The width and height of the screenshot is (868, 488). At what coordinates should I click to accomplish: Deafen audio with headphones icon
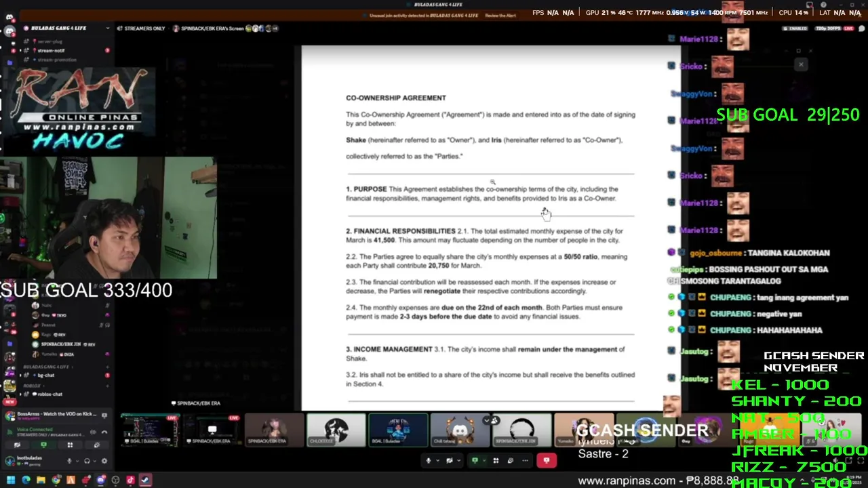(86, 461)
